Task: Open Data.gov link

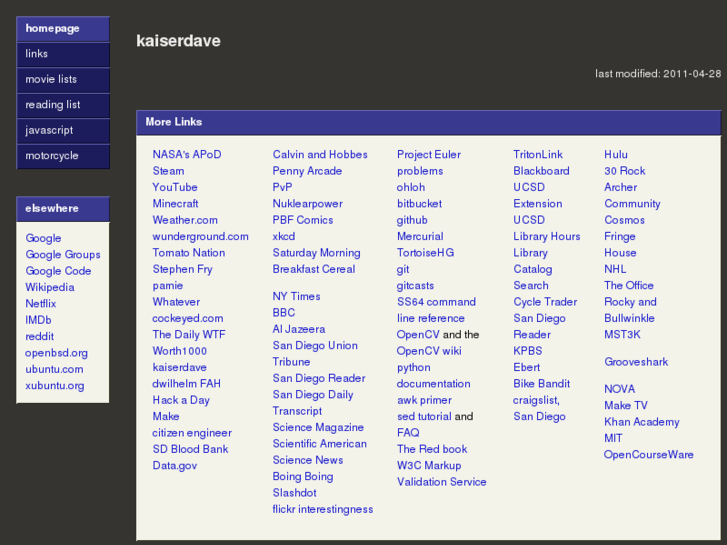Action: coord(175,466)
